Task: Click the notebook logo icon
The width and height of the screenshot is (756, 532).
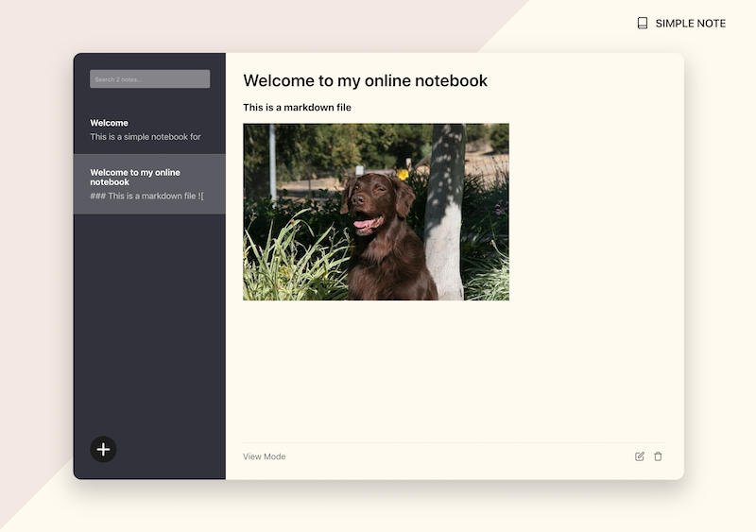Action: 643,23
